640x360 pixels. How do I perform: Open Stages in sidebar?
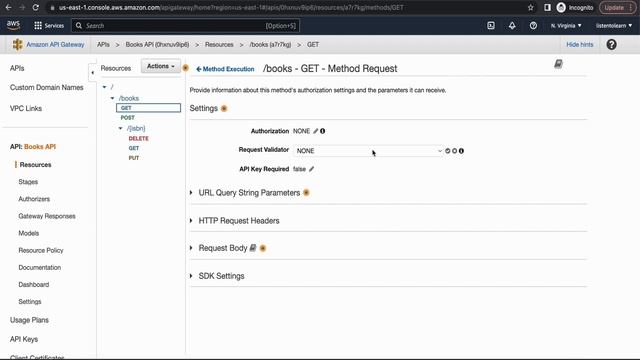tap(28, 182)
